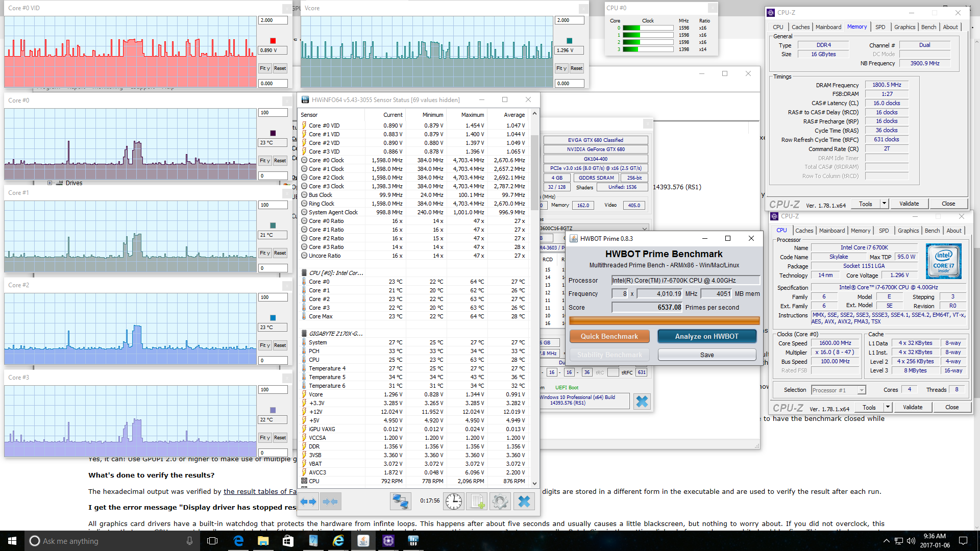Click the HWiNFO scrollbar up arrow
The height and width of the screenshot is (551, 980).
pyautogui.click(x=534, y=113)
